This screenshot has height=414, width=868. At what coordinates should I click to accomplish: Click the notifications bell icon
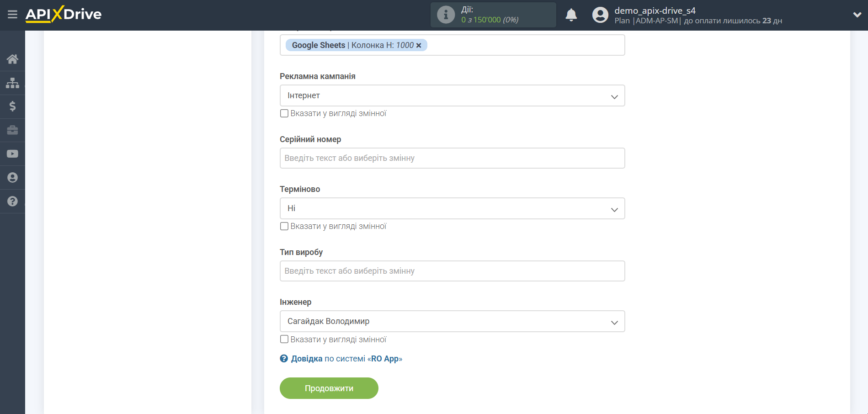pos(571,15)
